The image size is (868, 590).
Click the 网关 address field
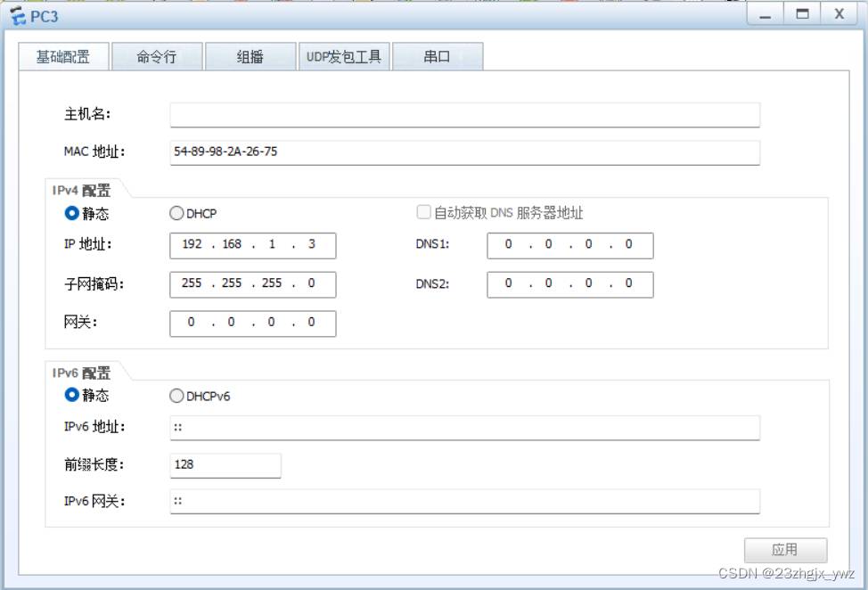[x=253, y=324]
